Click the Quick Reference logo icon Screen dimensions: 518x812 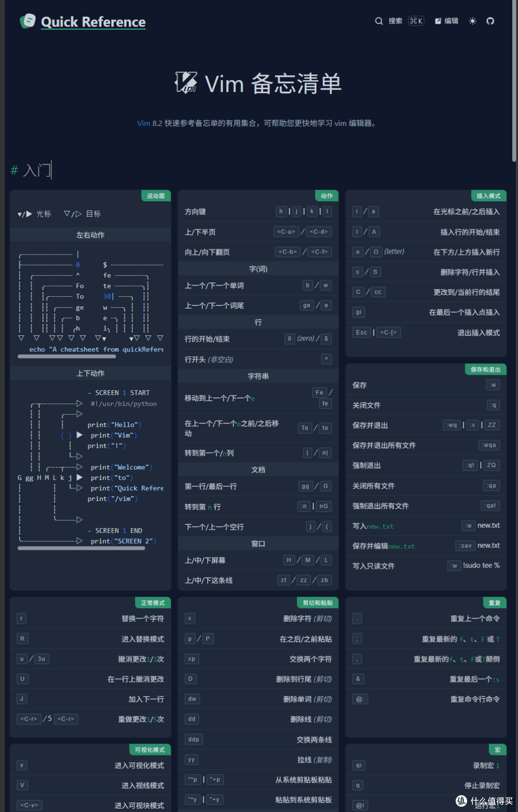28,21
